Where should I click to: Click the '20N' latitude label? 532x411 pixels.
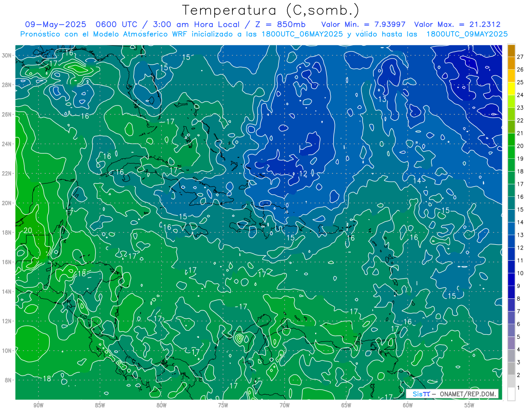[x=7, y=203]
